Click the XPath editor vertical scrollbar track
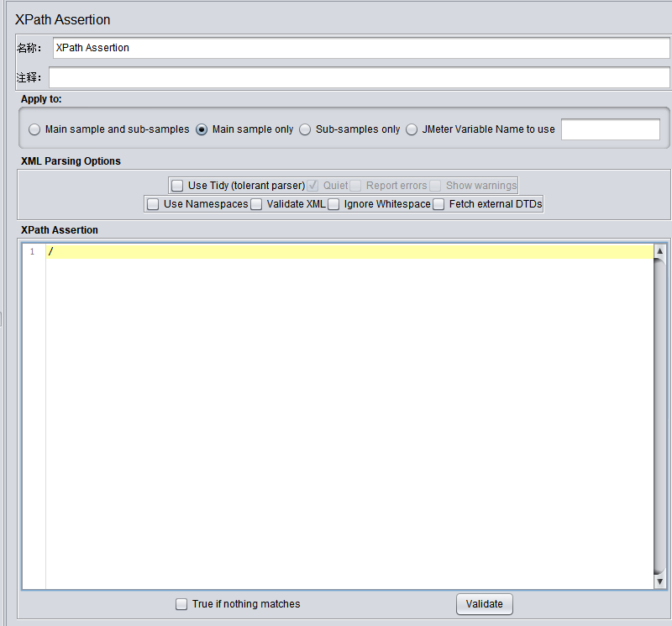Screen dimensions: 672x626 click(659, 416)
